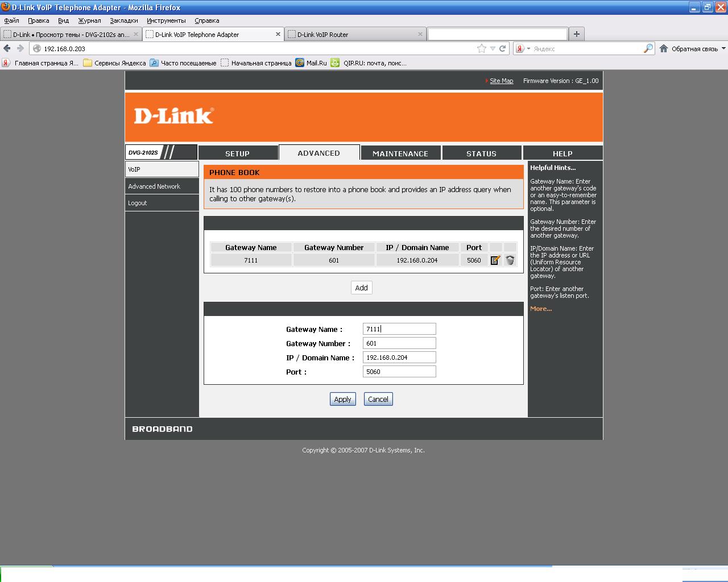Click the Firmware Version : GE_1.00 text
Image resolution: width=728 pixels, height=582 pixels.
click(x=561, y=81)
